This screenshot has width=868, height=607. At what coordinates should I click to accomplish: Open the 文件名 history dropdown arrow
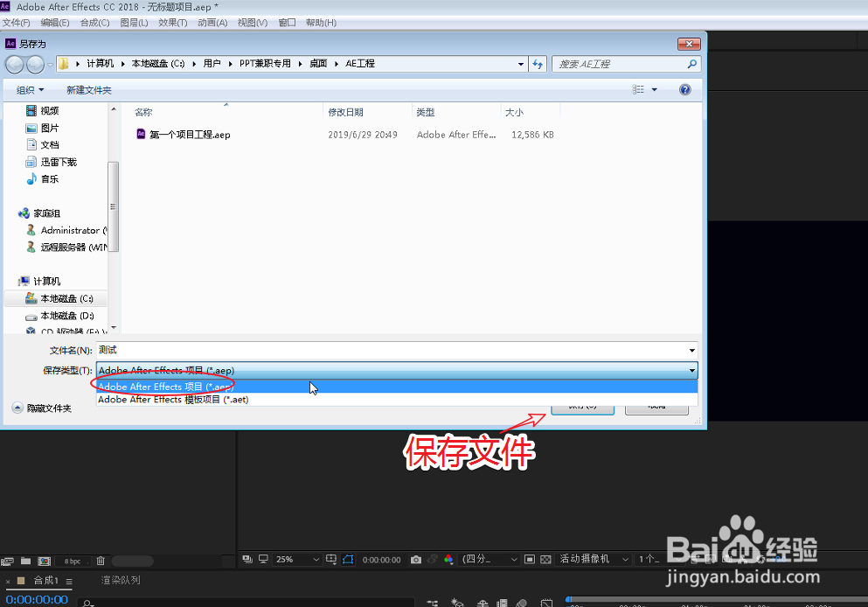click(692, 350)
